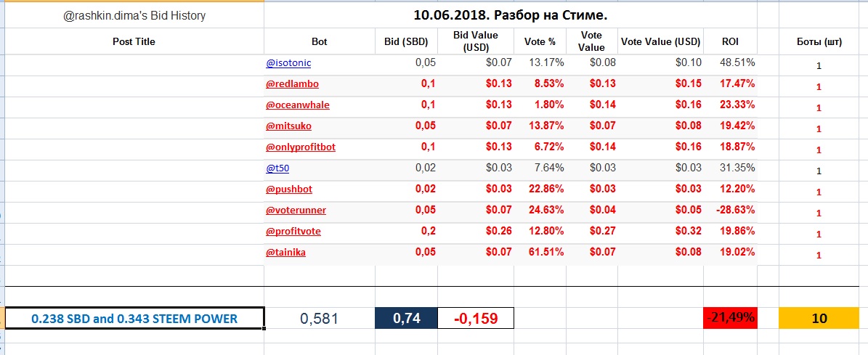868x355 pixels.
Task: Select the Bid (SBD) header cell
Action: point(406,41)
